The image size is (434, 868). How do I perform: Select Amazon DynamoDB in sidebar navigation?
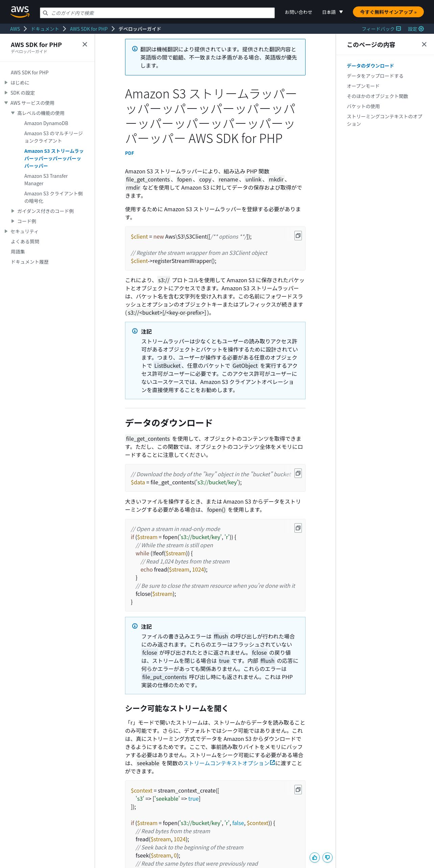(46, 123)
